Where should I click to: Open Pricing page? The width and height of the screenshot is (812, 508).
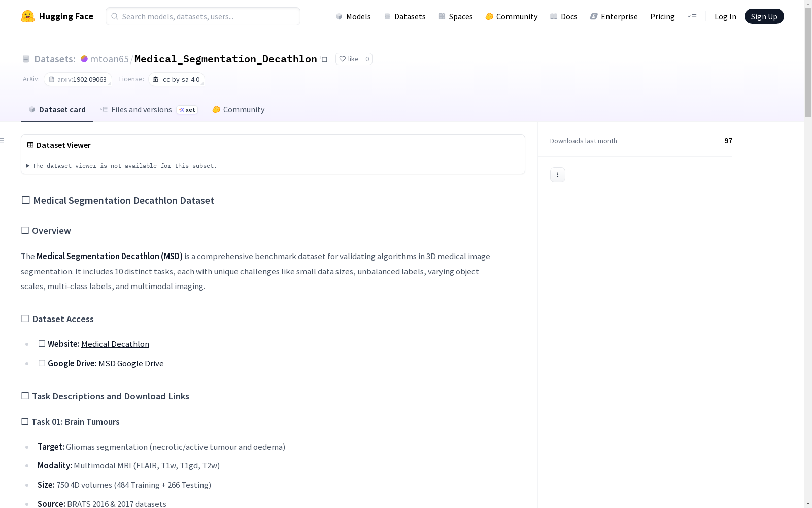click(x=662, y=16)
